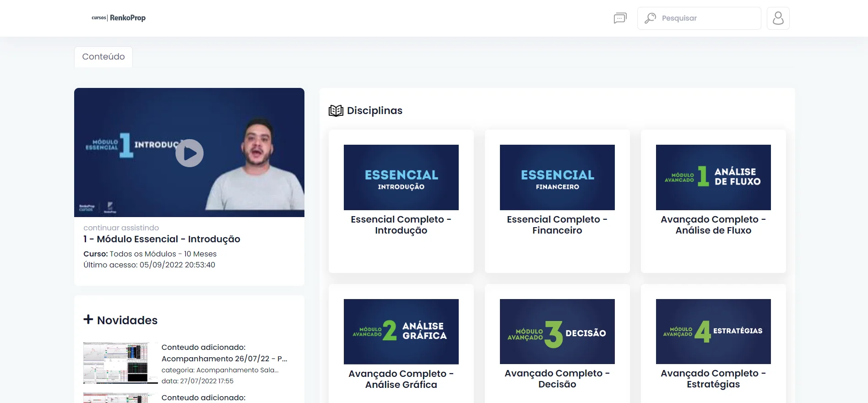Open 'Acompanhamento 26/07/22 - P...' news item
Image resolution: width=868 pixels, height=403 pixels.
[x=224, y=353]
